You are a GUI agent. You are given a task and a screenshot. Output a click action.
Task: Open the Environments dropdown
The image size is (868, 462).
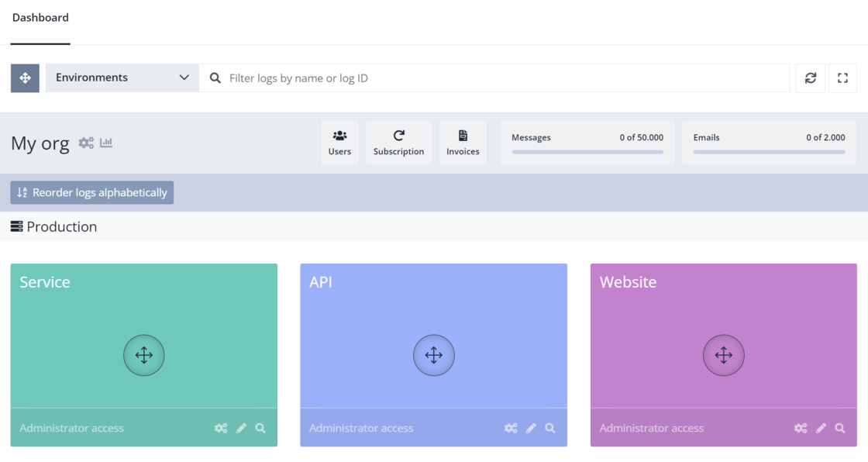coord(122,78)
